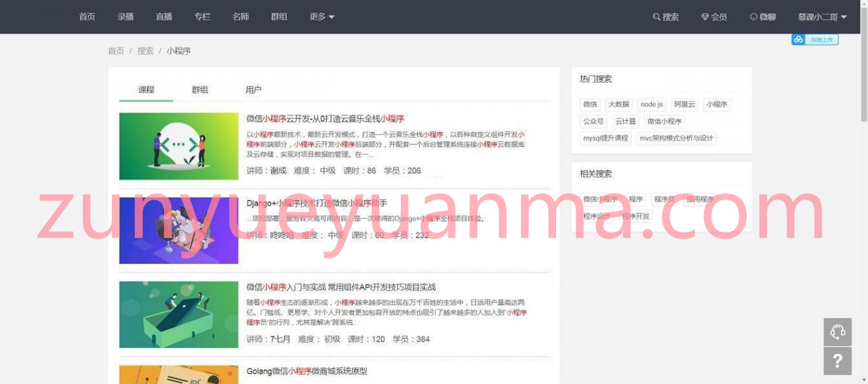
Task: Switch to the 群组 results tab
Action: point(200,90)
